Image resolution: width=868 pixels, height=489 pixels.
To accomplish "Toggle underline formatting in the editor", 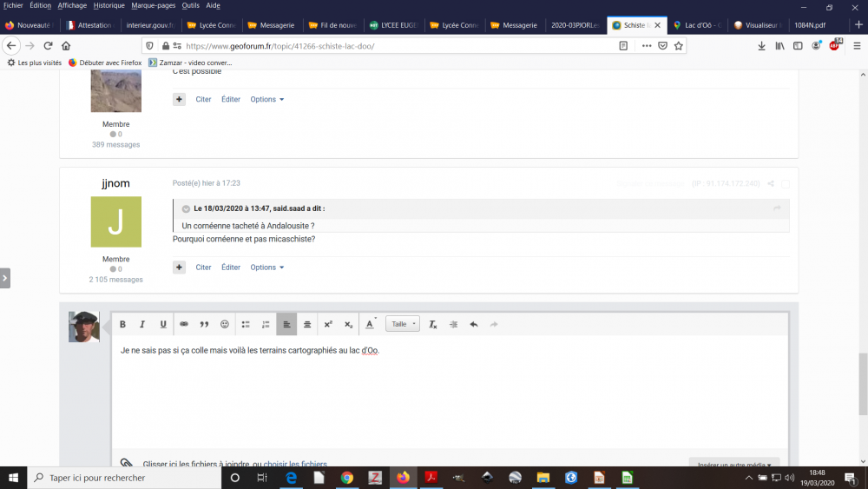I will pos(163,325).
